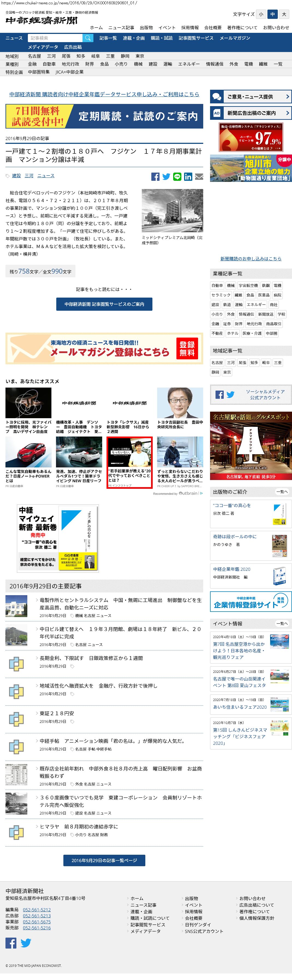The width and height of the screenshot is (292, 980).
Task: Click 中部経済新聞 header logo
Action: pyautogui.click(x=42, y=21)
